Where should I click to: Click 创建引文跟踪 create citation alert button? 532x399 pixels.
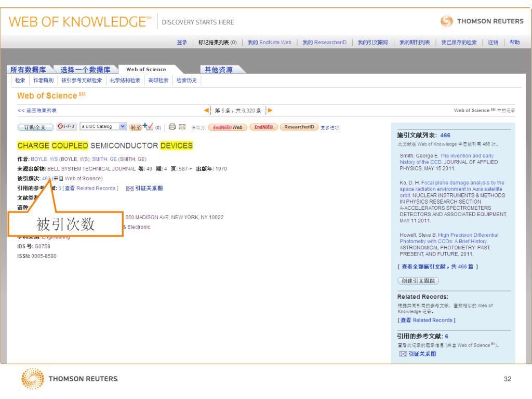click(418, 281)
